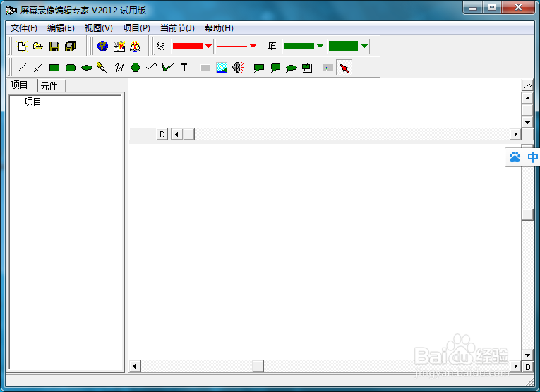Select the straight line drawing tool

coord(22,68)
